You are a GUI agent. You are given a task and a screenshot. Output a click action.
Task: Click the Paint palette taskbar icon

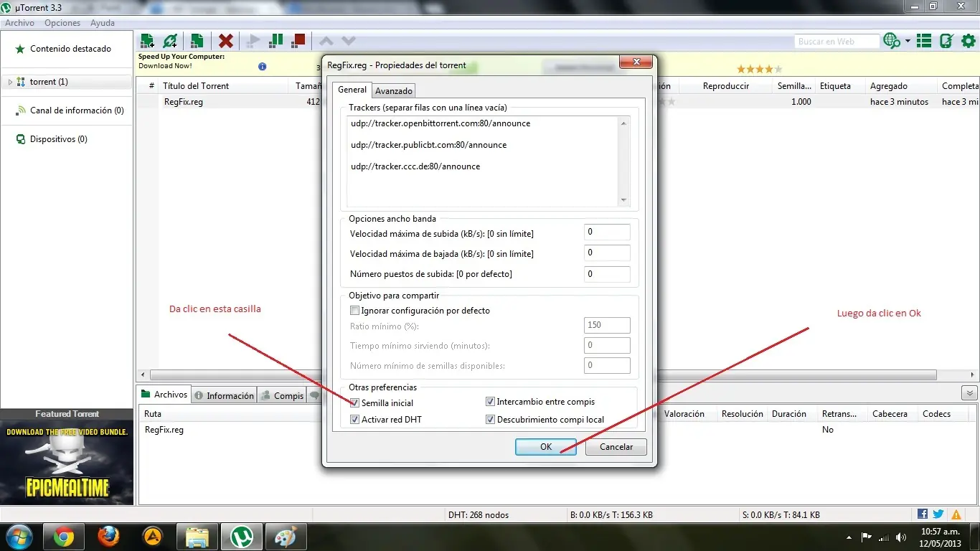click(286, 536)
